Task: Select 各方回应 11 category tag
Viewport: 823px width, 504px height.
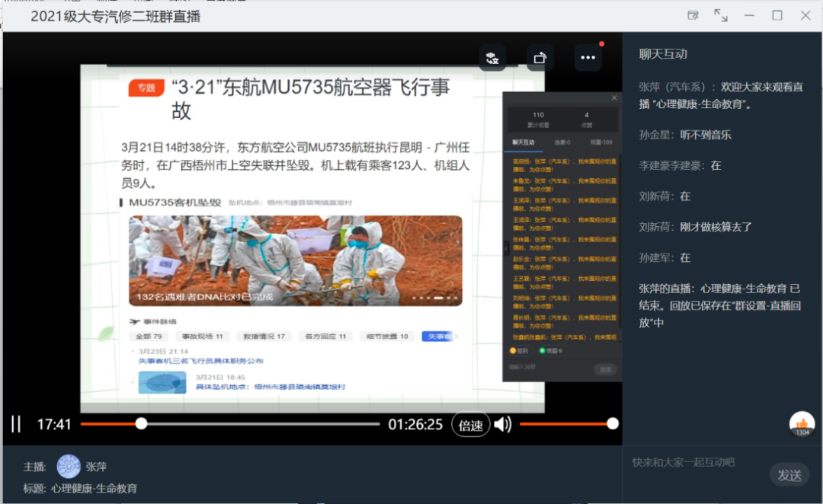Action: (x=325, y=337)
